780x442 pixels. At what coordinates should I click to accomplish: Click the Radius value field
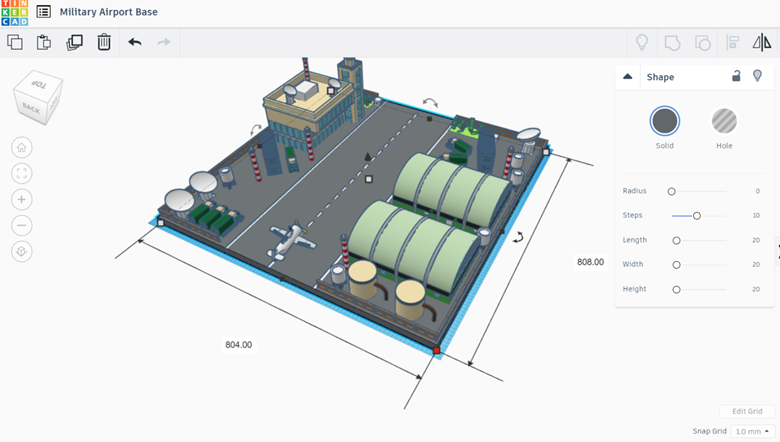point(757,191)
